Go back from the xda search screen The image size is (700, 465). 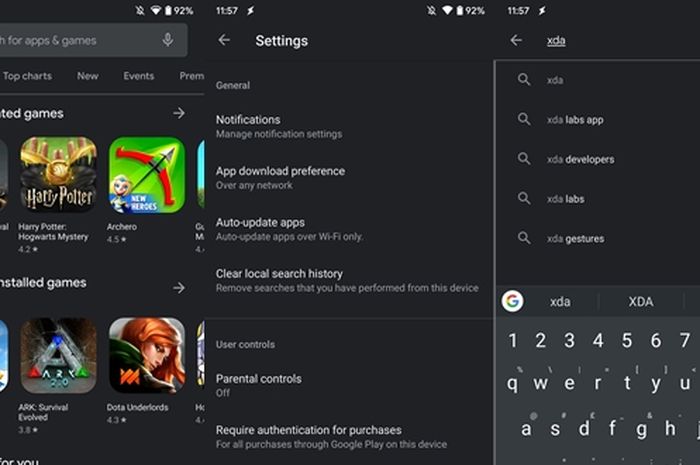pos(516,40)
